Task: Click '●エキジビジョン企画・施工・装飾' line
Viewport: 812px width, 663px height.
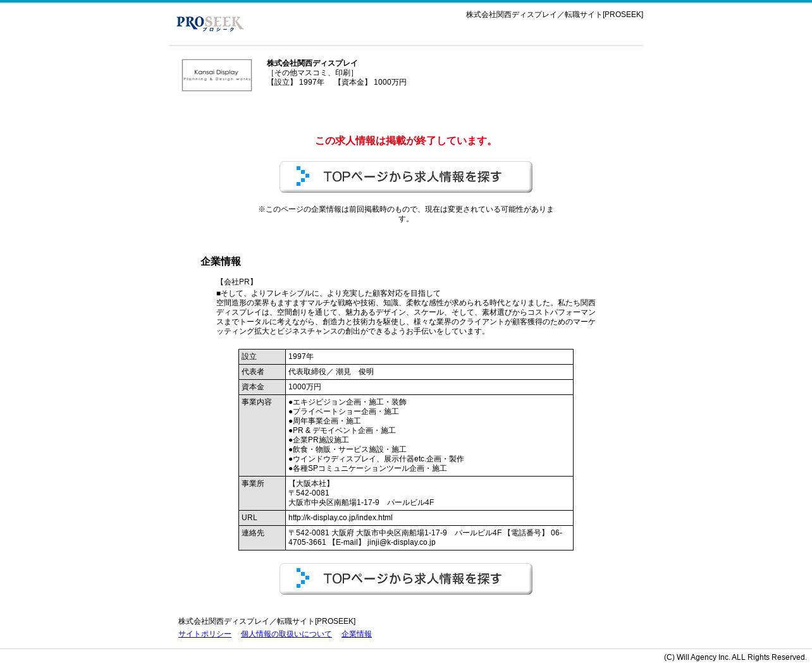Action: tap(347, 402)
